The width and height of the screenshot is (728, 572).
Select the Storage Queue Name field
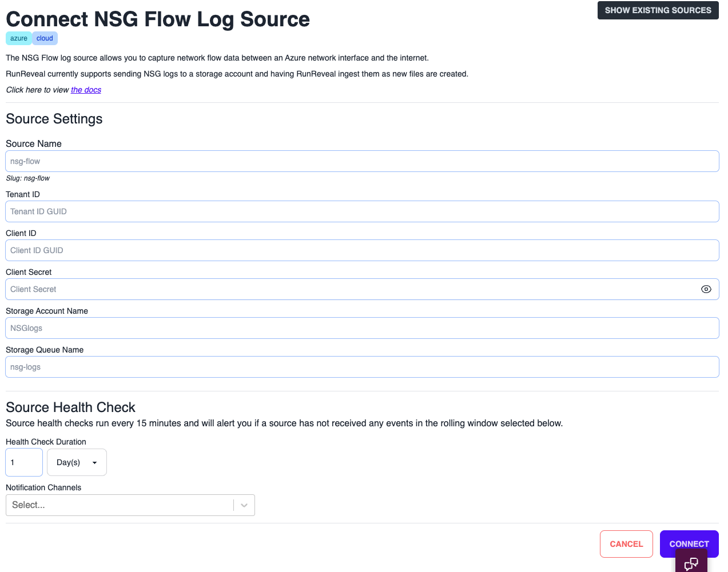[x=362, y=367]
